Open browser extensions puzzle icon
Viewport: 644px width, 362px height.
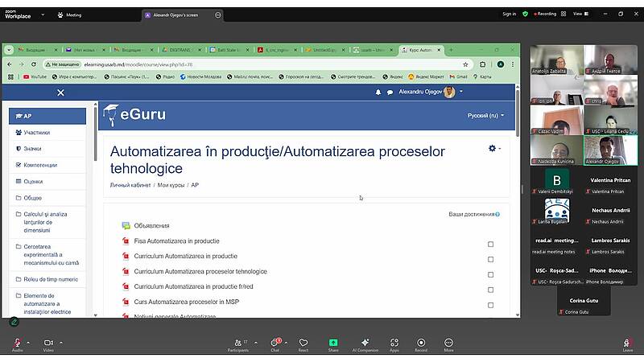pos(482,64)
